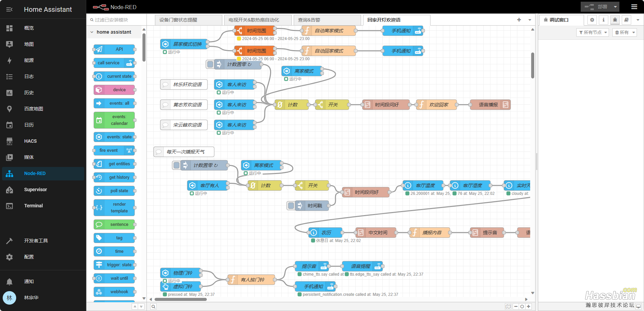Open the context data sidebar tab
Image resolution: width=644 pixels, height=311 pixels.
[x=626, y=20]
